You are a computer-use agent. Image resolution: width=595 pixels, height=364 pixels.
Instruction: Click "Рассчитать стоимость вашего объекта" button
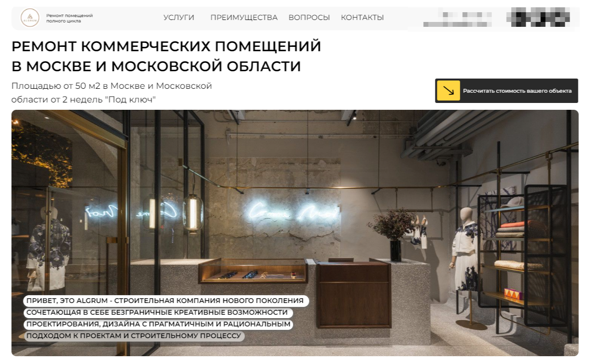(x=507, y=91)
